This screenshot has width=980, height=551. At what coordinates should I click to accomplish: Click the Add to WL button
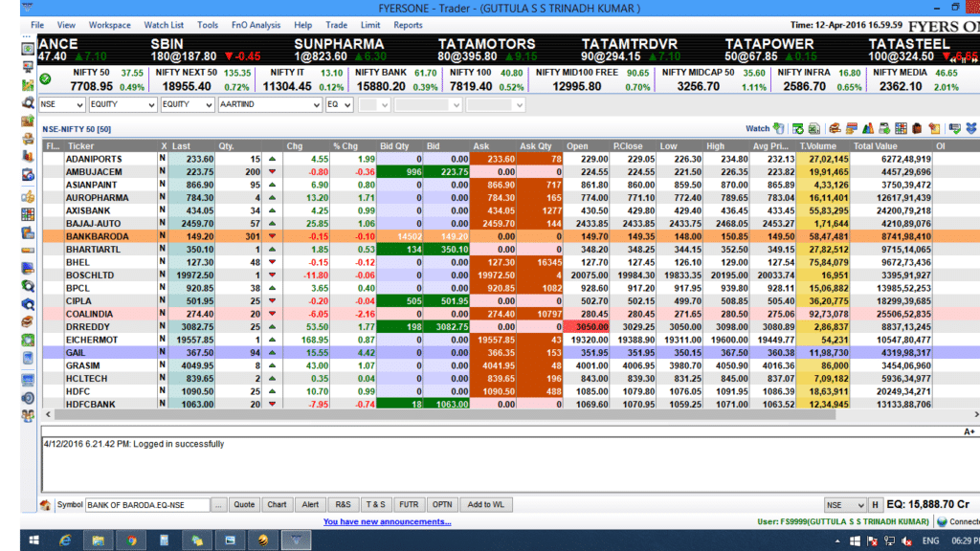pos(485,504)
